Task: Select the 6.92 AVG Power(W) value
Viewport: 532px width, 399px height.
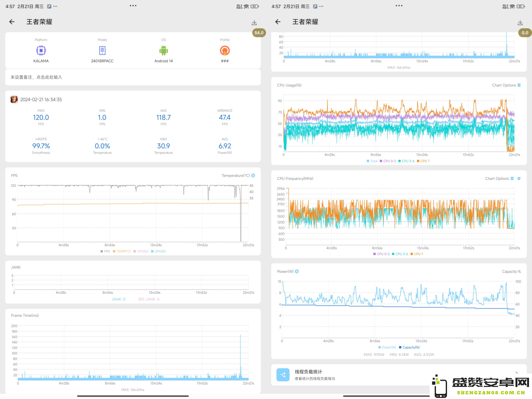Action: [225, 146]
